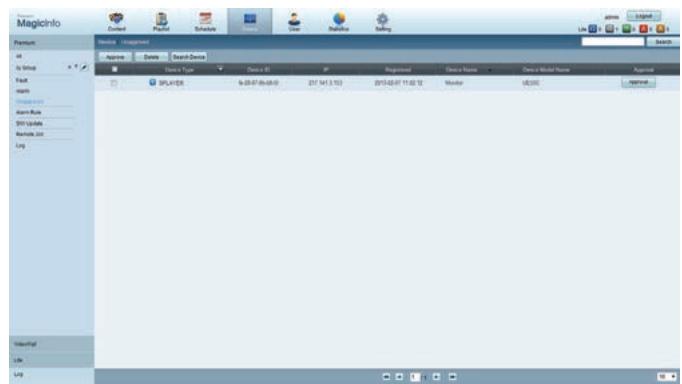Open the rows-per-page dropdown

tap(667, 377)
